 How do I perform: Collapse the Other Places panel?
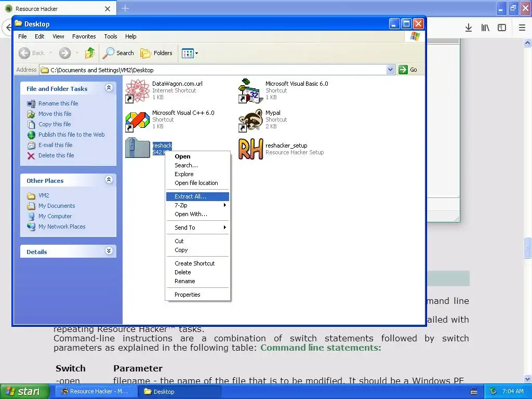click(109, 180)
